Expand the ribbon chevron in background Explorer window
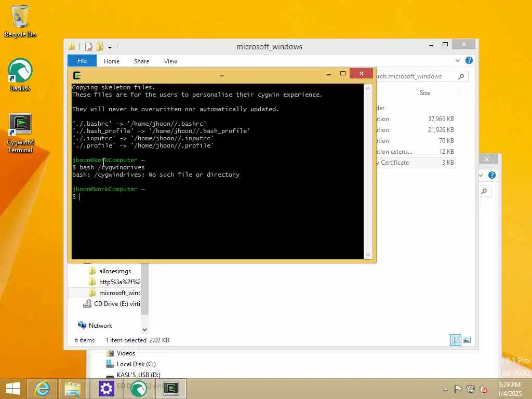Image resolution: width=532 pixels, height=399 pixels. coord(481,175)
